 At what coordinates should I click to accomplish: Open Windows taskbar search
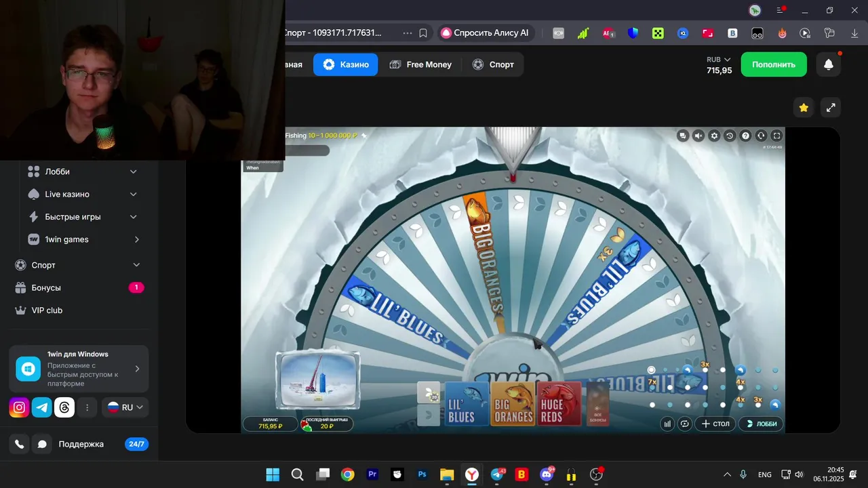(297, 474)
